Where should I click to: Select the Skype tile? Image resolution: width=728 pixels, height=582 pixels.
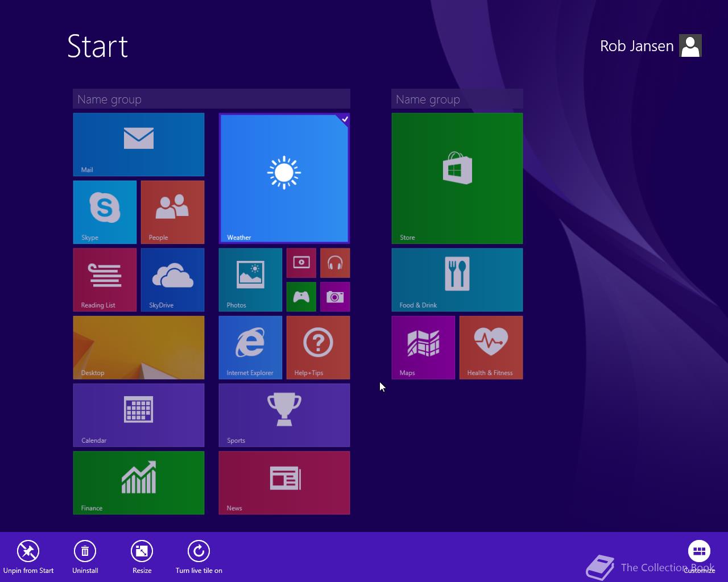(x=105, y=212)
